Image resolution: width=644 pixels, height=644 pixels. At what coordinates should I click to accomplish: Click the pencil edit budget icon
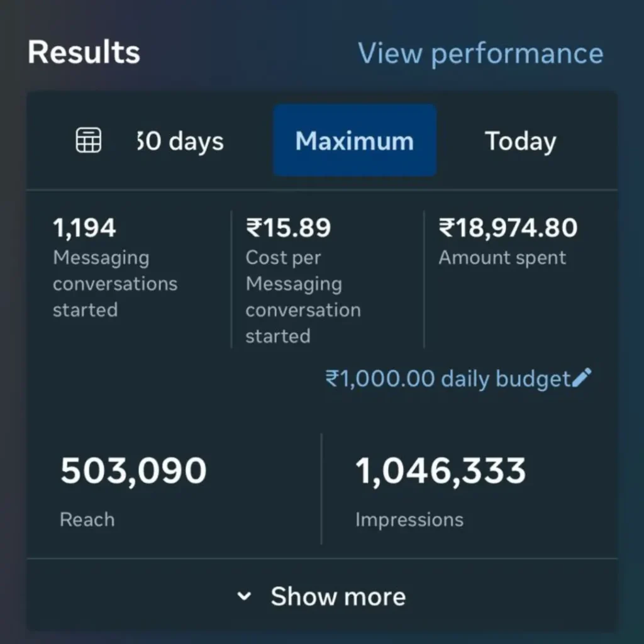[582, 378]
